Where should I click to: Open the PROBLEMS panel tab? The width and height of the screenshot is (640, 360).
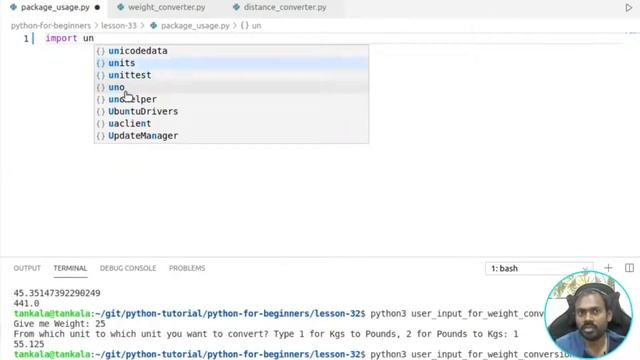pos(187,268)
